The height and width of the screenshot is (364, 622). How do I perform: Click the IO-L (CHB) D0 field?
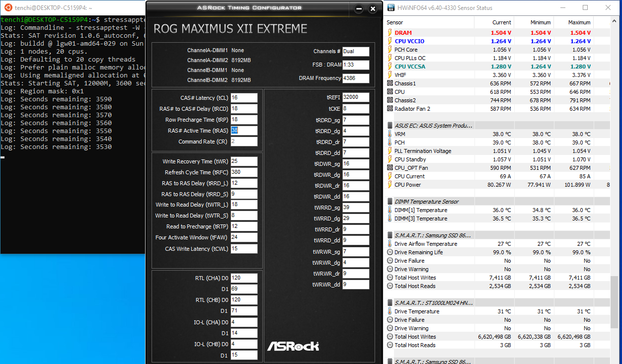244,344
